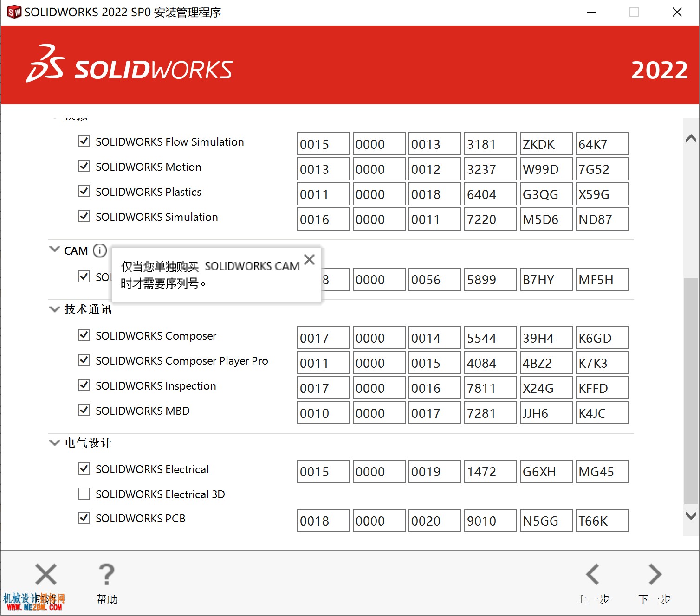This screenshot has height=616, width=700.
Task: Collapse the 技术通讯 section
Action: click(x=55, y=309)
